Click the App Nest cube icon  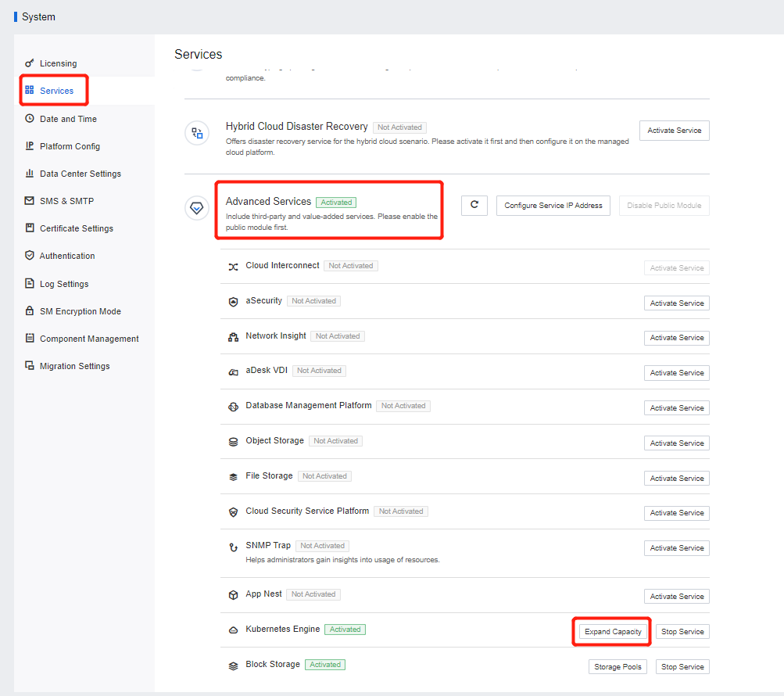[x=233, y=595]
